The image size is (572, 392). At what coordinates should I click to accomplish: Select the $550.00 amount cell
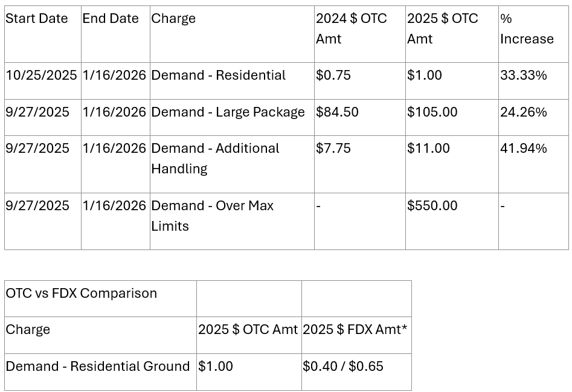coord(452,221)
